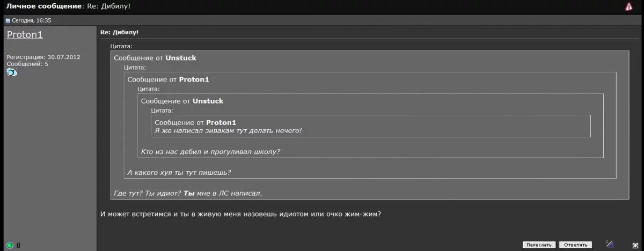Click the topmost 'Цитата:' label

click(x=121, y=47)
